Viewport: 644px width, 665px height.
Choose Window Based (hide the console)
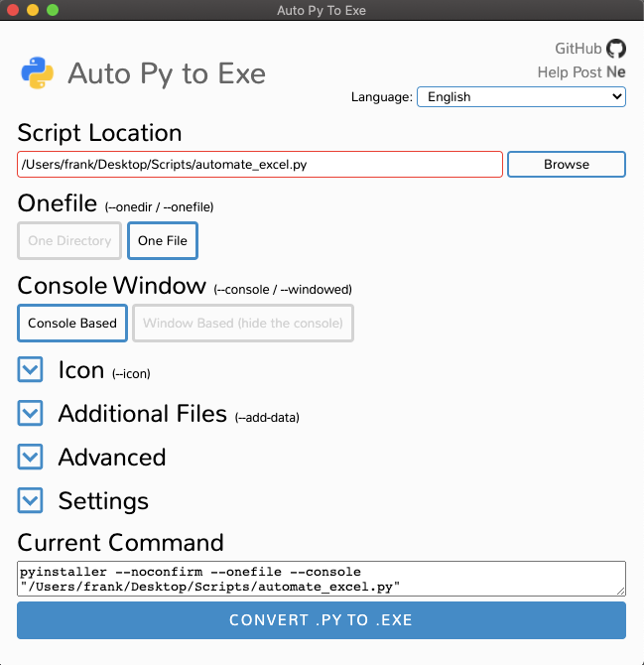point(243,323)
